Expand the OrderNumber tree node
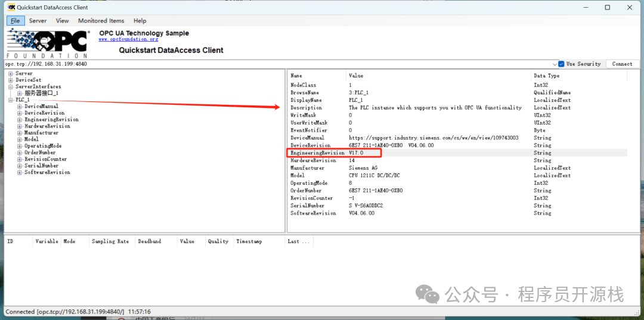The height and width of the screenshot is (320, 644). point(19,152)
